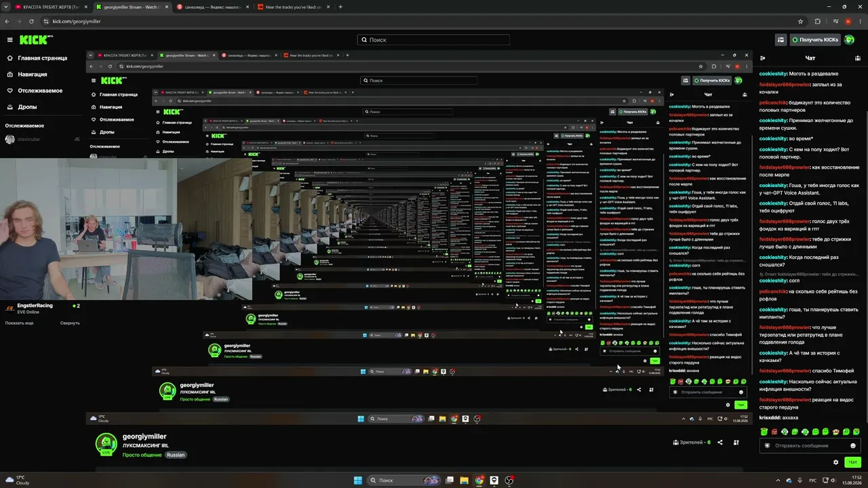Open the chat users icon beside Чат header
868x488 pixels.
(x=857, y=58)
